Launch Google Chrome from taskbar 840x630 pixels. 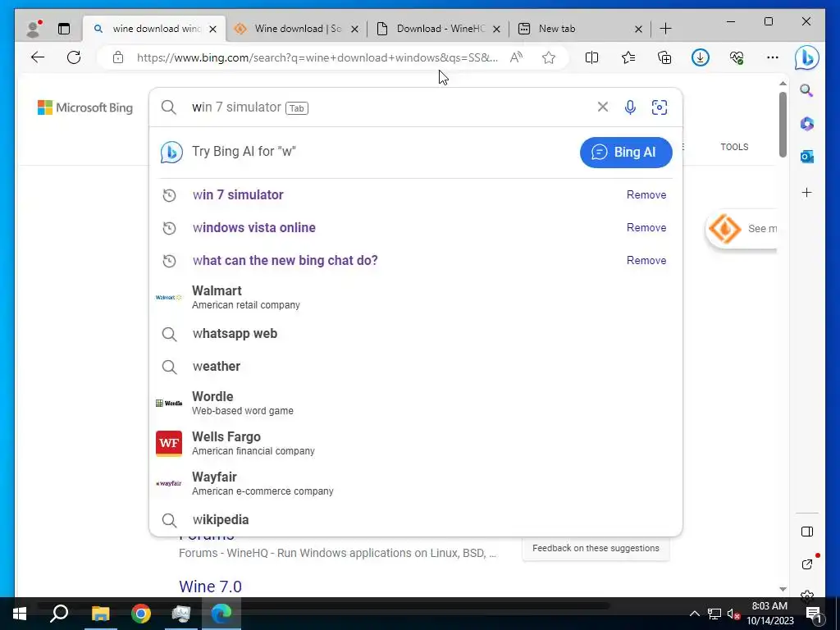141,614
